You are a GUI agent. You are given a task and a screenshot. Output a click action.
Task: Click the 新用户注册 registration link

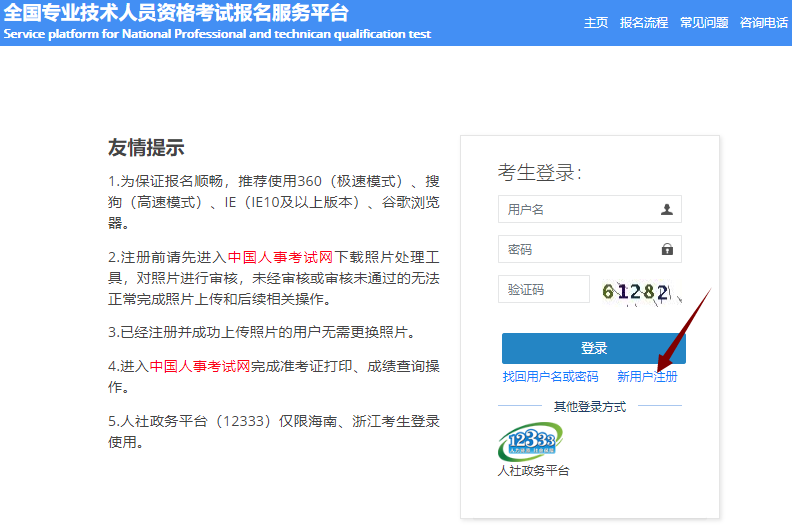point(647,377)
